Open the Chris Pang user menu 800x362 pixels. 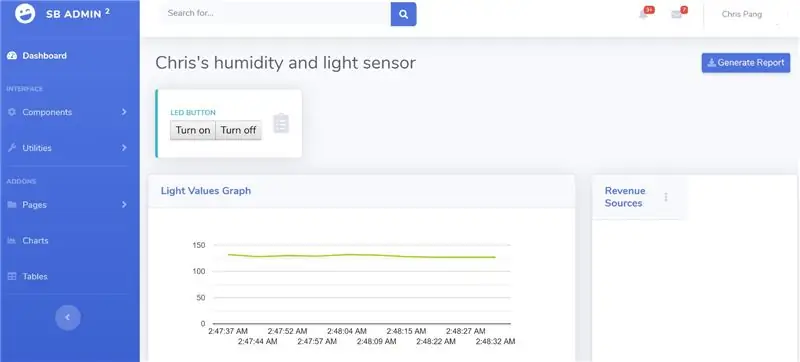(742, 14)
